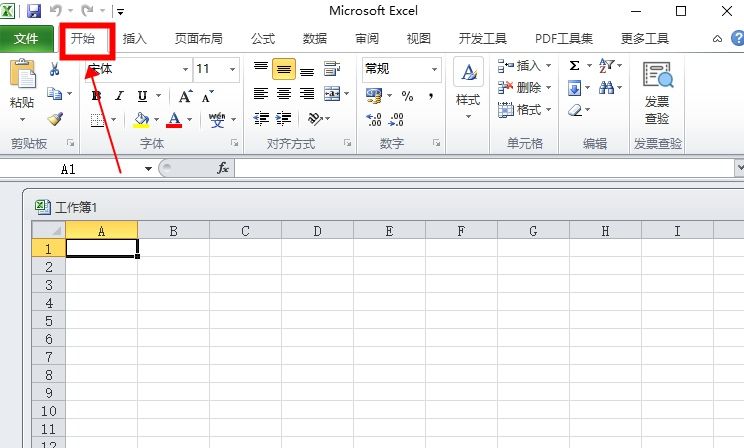Click the Top Align icon
The height and width of the screenshot is (448, 744).
click(x=260, y=67)
